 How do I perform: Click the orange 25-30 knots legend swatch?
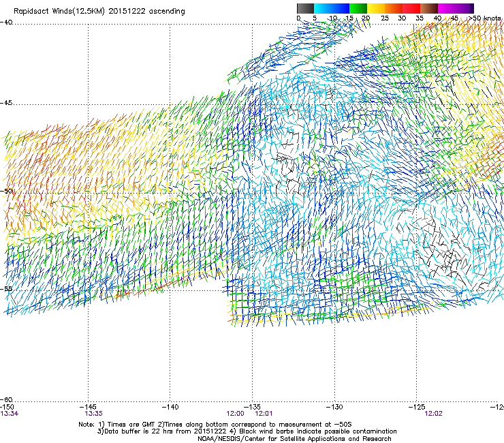click(x=394, y=8)
